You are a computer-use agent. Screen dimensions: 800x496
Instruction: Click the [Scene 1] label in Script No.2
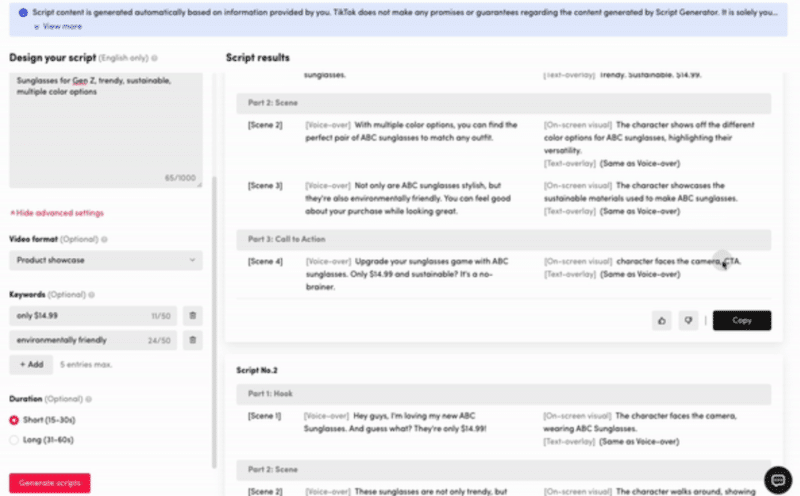[264, 416]
